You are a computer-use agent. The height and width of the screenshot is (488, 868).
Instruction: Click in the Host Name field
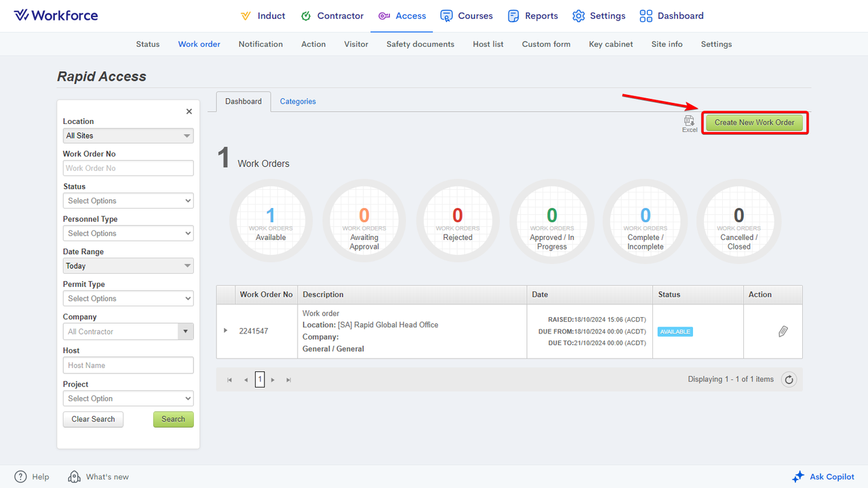point(128,365)
